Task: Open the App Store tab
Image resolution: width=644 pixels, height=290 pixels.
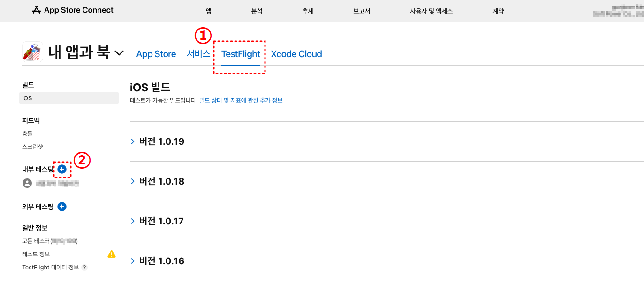Action: (x=156, y=54)
